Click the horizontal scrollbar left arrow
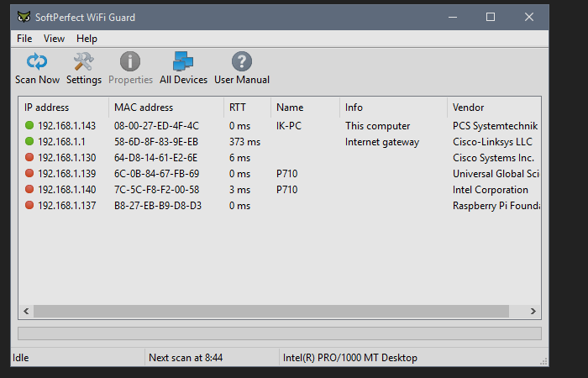Screen dimensions: 588x378 coord(26,312)
